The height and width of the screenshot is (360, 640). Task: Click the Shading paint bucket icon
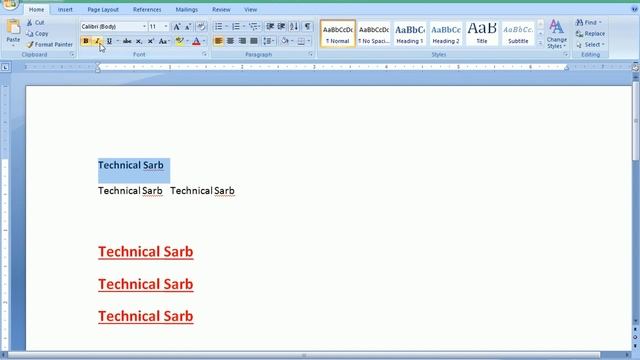[x=285, y=41]
